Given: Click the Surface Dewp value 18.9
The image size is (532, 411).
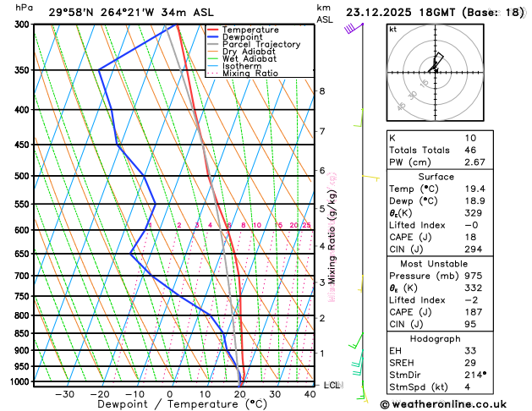Looking at the screenshot, I should [474, 201].
